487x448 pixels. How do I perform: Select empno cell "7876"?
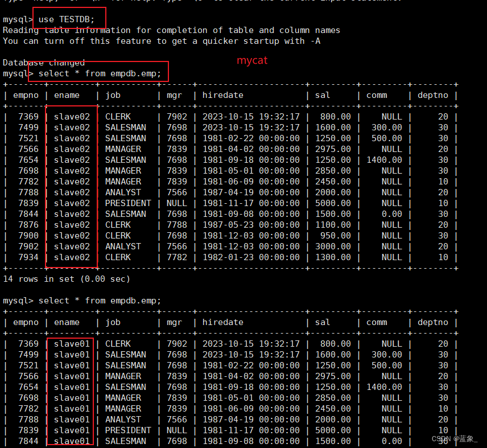pyautogui.click(x=28, y=225)
